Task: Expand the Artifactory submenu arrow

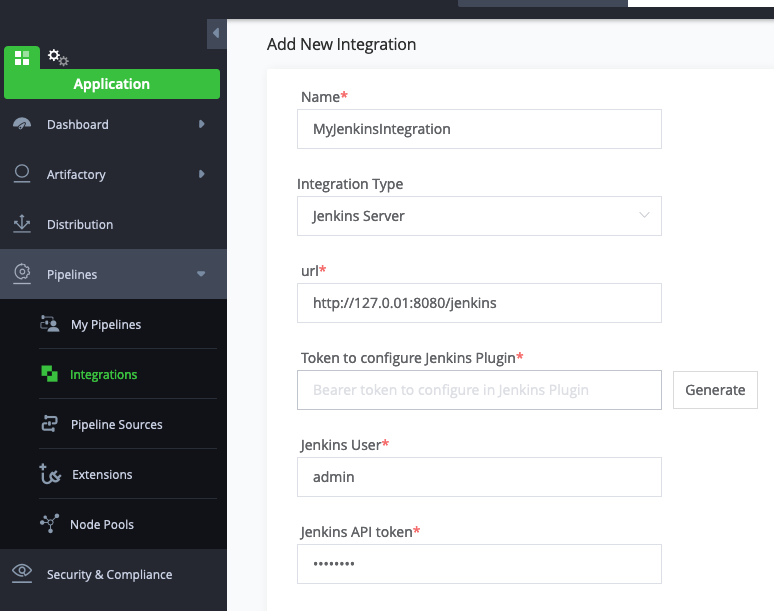Action: pyautogui.click(x=201, y=174)
